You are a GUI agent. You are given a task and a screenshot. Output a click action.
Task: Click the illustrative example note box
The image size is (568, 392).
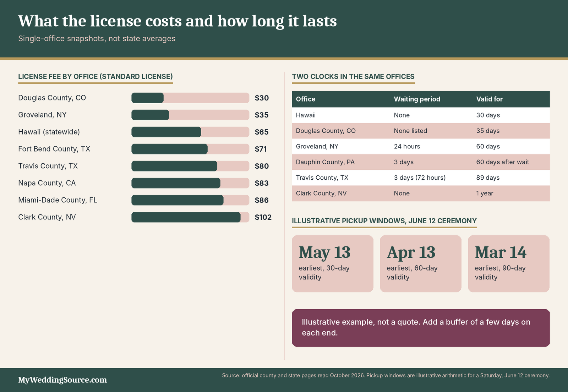point(421,328)
